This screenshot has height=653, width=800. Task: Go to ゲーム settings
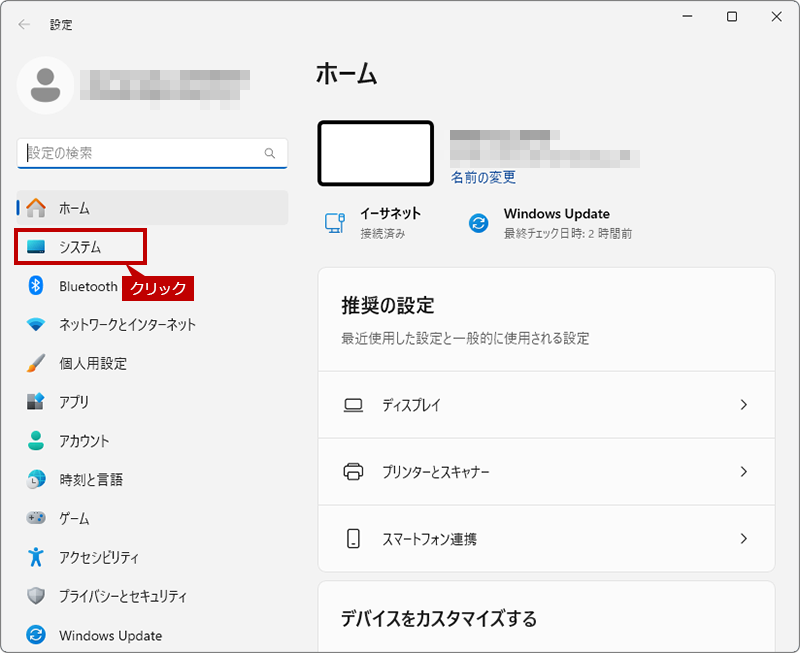153,518
